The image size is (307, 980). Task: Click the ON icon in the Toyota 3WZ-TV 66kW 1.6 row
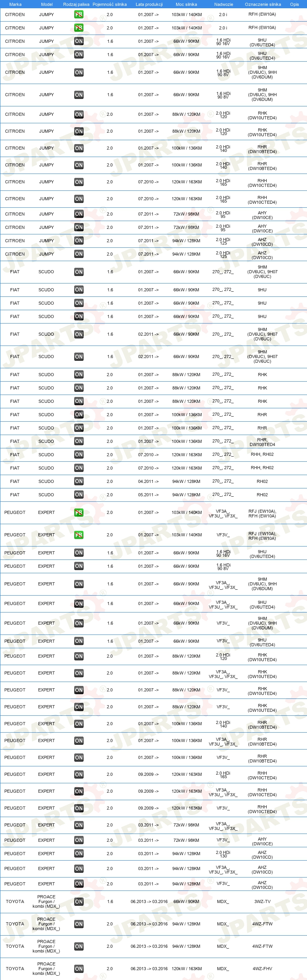79,901
